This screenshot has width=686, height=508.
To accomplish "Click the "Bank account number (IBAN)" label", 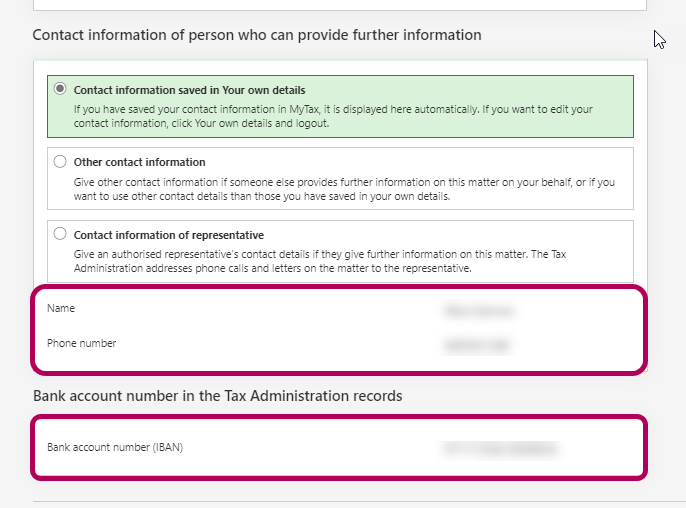I will 115,447.
